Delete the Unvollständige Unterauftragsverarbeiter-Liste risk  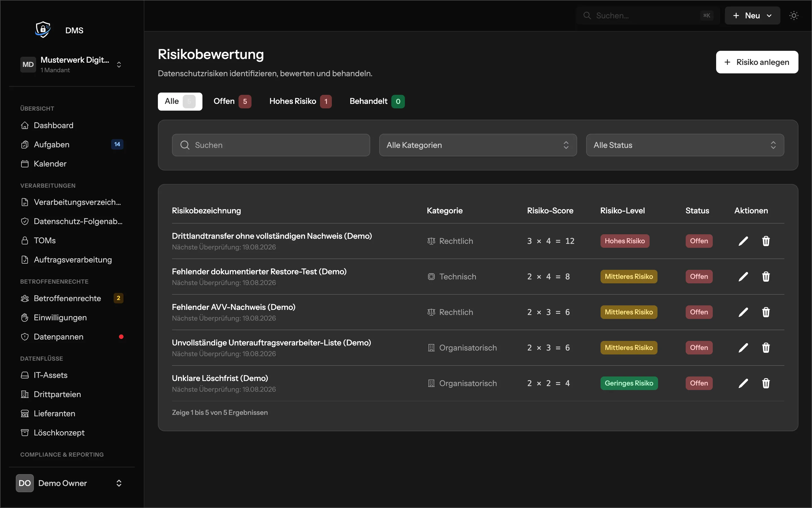click(x=766, y=348)
